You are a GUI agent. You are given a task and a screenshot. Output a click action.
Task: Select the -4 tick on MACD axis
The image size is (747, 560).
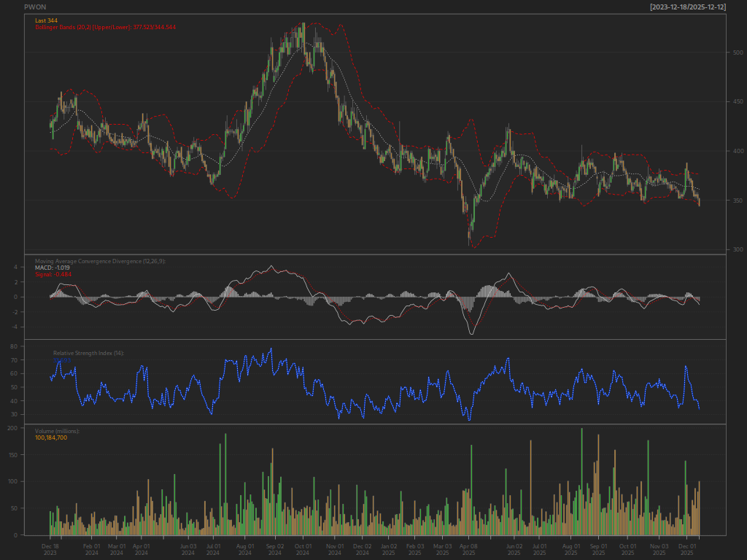click(x=15, y=327)
